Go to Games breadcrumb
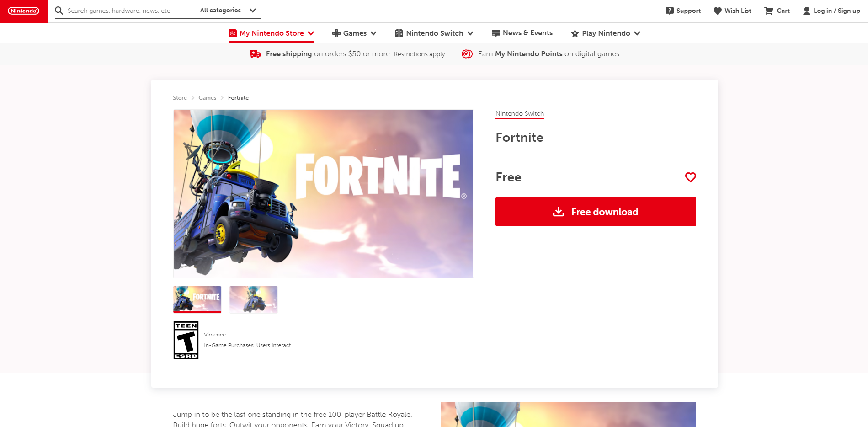Viewport: 868px width, 427px height. click(208, 98)
